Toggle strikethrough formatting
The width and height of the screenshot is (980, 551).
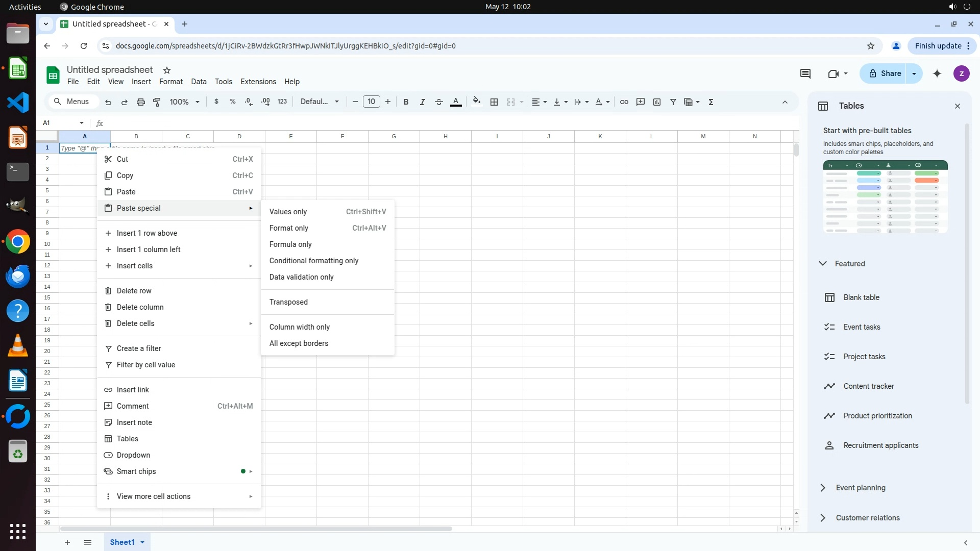tap(438, 102)
